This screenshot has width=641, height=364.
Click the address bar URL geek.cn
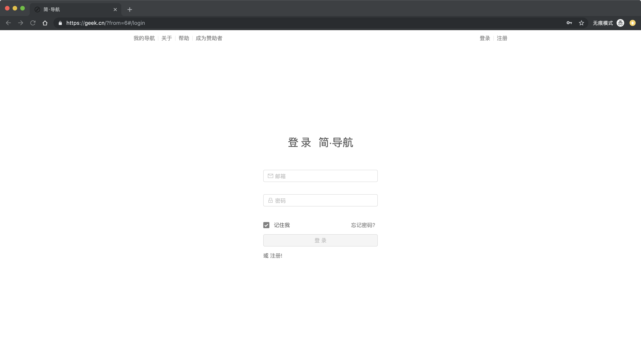(105, 23)
